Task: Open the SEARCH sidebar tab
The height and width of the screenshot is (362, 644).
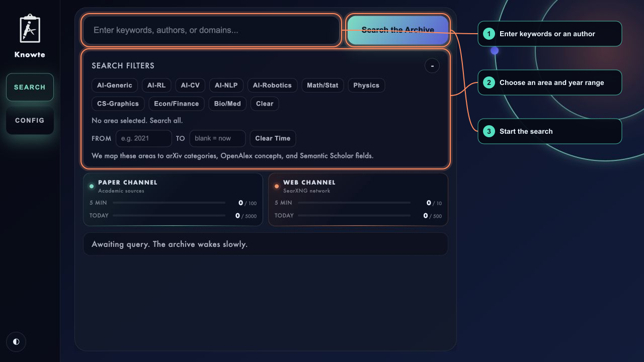Action: 30,87
